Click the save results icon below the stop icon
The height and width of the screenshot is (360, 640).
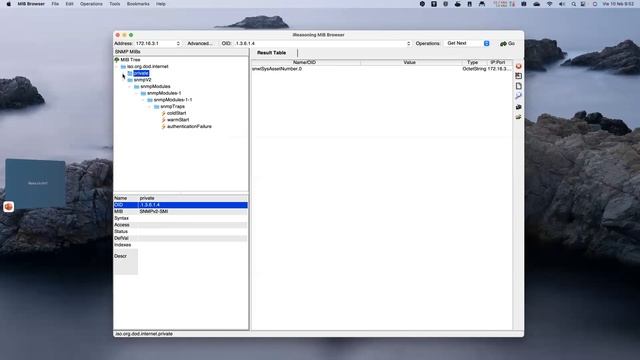tap(518, 76)
